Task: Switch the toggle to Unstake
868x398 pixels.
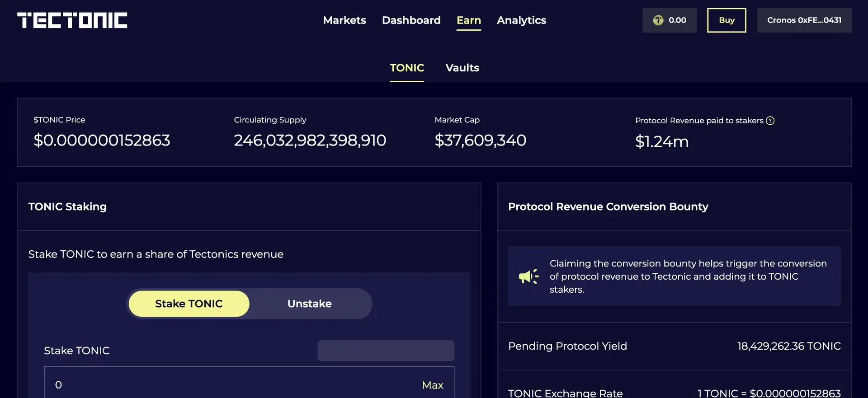Action: [x=310, y=304]
